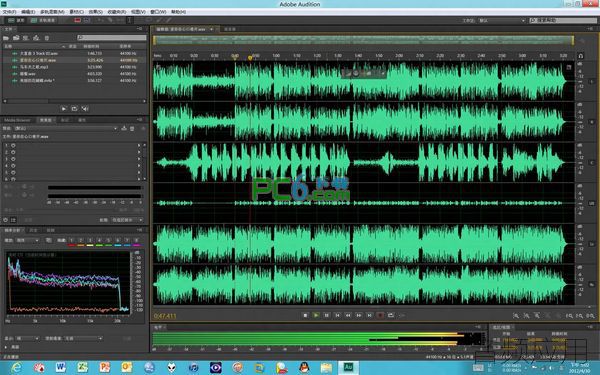Open the 效果(S) menu

pos(96,12)
